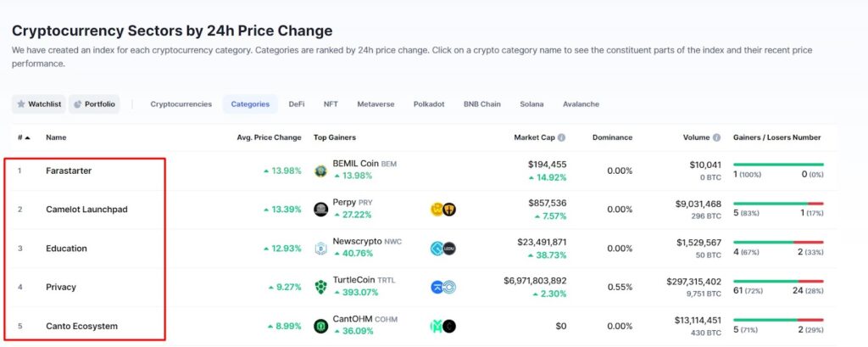Click the Education row coin icons pair

(x=442, y=249)
